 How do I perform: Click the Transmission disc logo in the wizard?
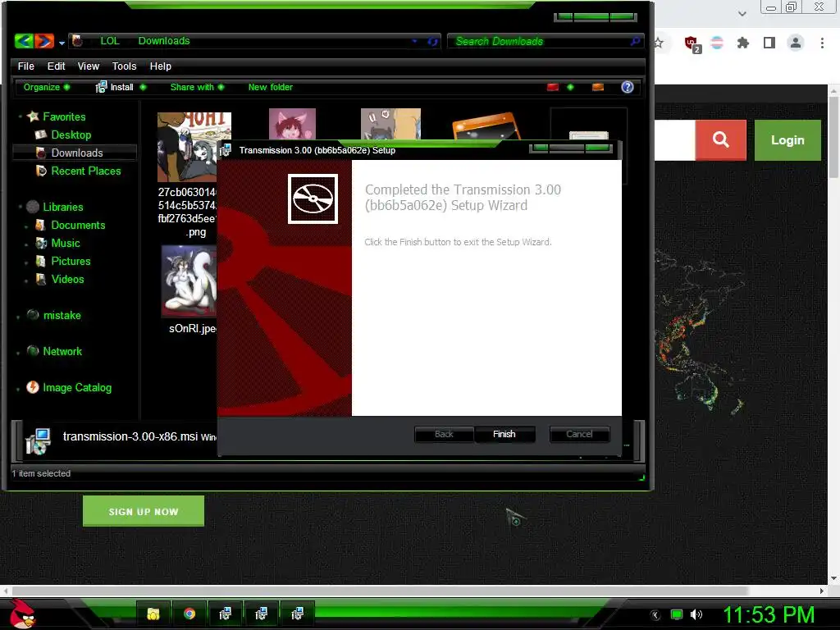click(x=313, y=199)
